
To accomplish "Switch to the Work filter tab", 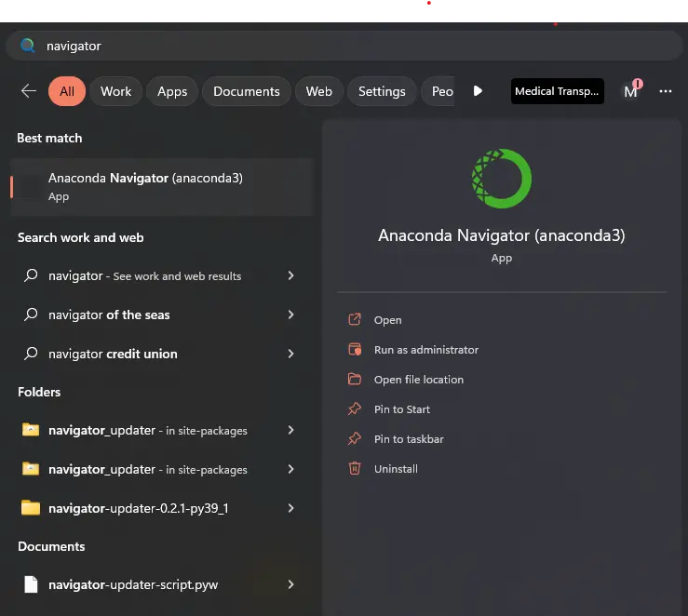I will click(x=115, y=91).
